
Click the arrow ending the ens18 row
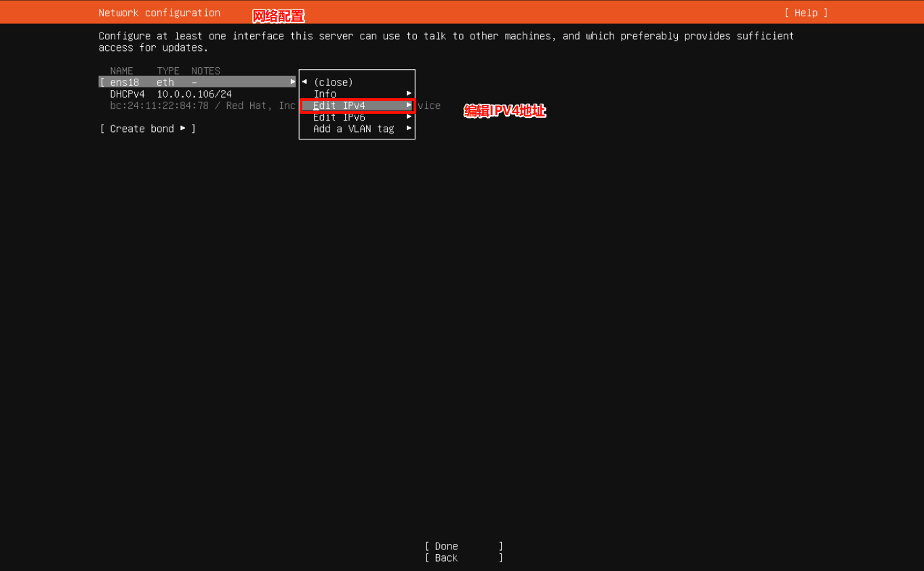(x=293, y=82)
